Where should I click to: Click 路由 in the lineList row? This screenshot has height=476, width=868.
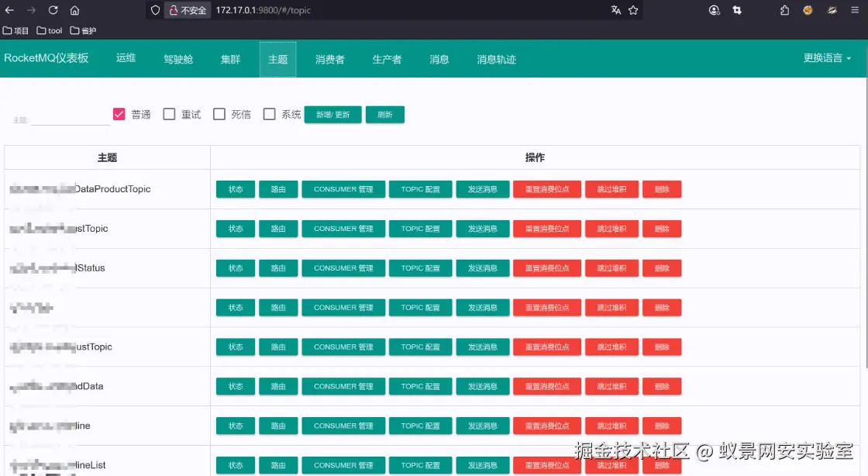pyautogui.click(x=278, y=465)
